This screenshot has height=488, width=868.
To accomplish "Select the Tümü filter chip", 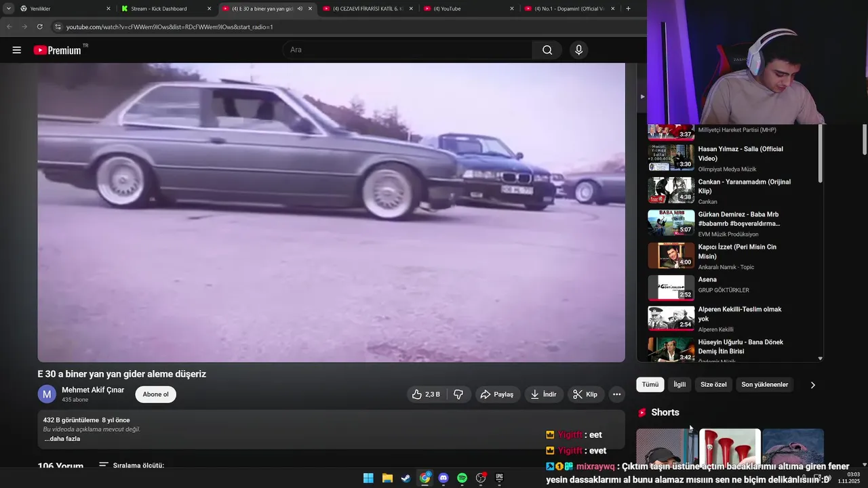I will [x=650, y=384].
